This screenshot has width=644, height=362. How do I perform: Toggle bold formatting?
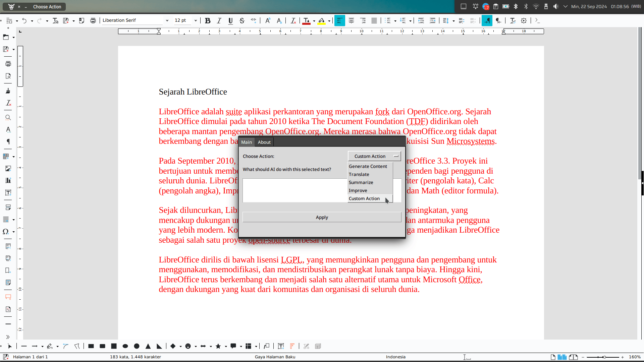[208, 21]
